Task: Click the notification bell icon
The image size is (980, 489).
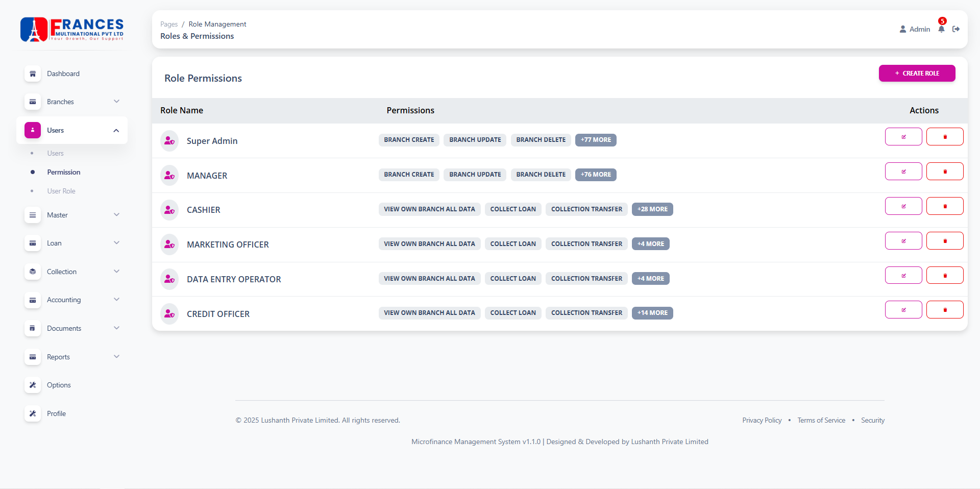Action: (941, 29)
